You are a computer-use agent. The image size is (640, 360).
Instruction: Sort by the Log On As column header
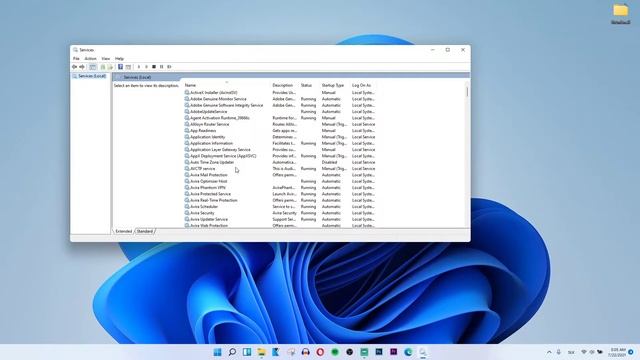[x=363, y=85]
